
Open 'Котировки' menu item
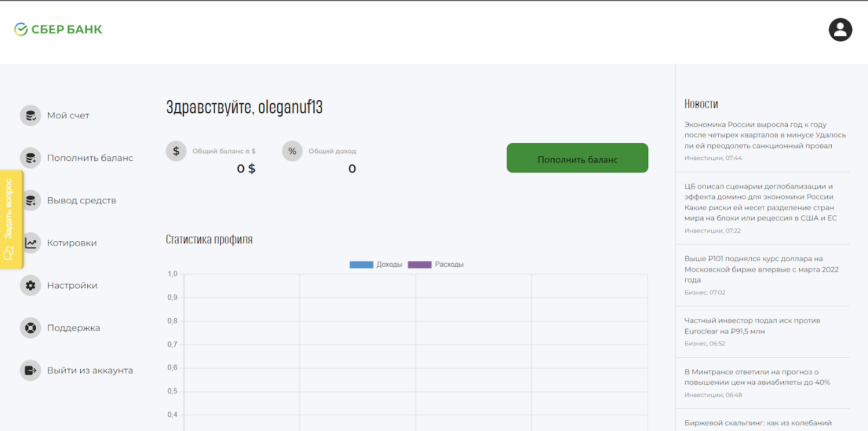[x=72, y=243]
